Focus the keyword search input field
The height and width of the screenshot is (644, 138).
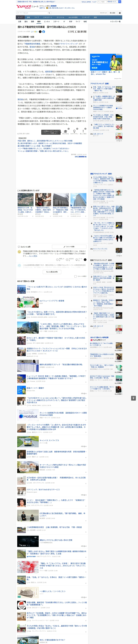pyautogui.click(x=32, y=13)
